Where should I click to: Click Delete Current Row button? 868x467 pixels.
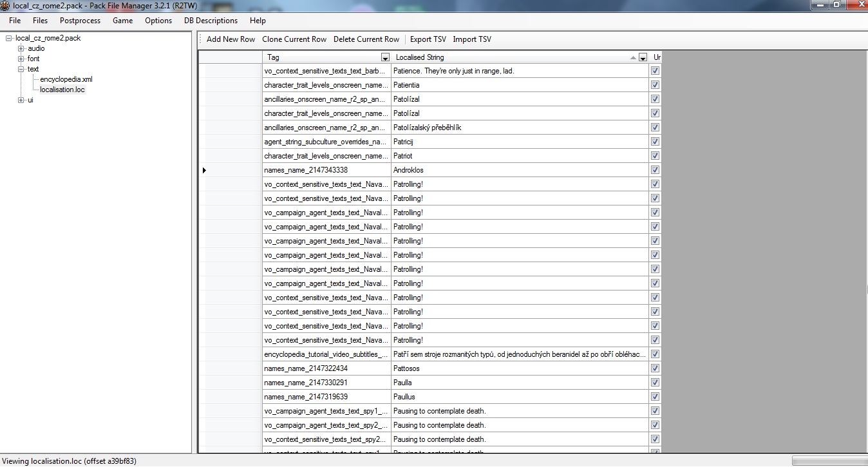pos(366,39)
